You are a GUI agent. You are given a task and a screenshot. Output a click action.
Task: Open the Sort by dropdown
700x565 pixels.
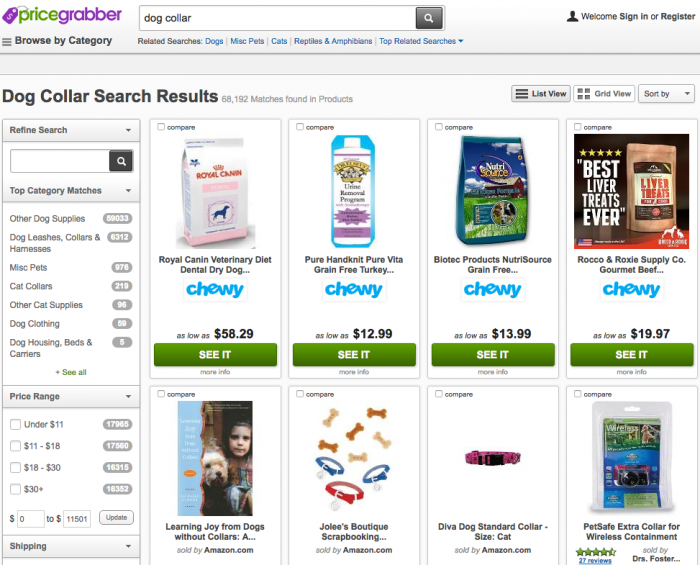pyautogui.click(x=667, y=94)
